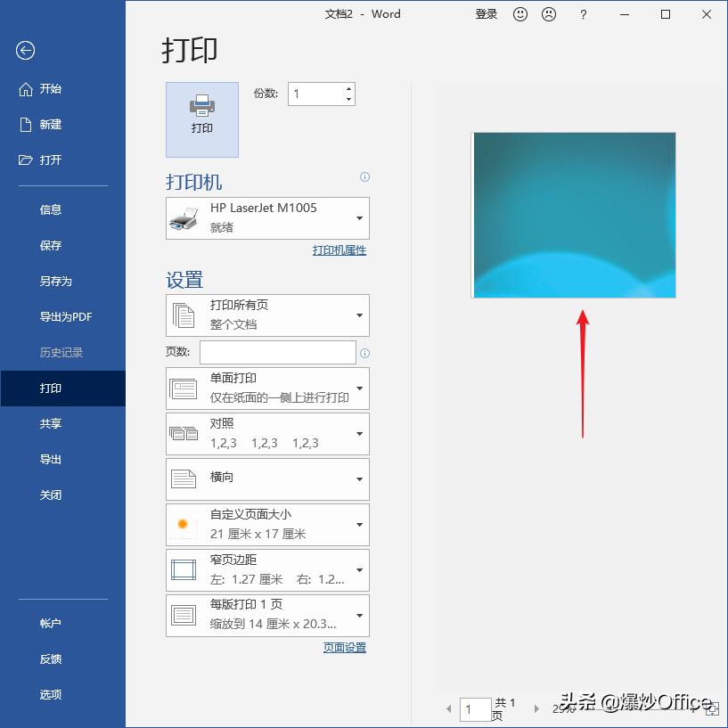
Task: Increase copies with the up stepper arrow
Action: 347,88
